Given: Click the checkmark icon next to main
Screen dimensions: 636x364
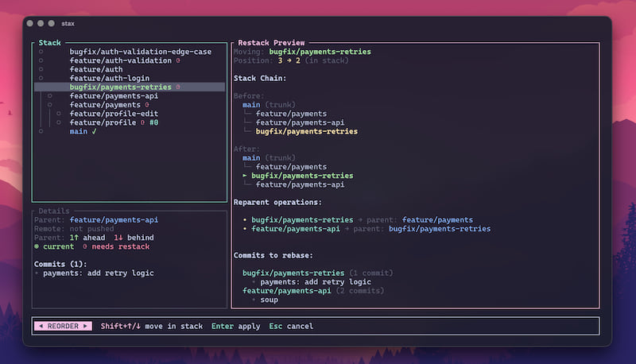Looking at the screenshot, I should coord(94,131).
